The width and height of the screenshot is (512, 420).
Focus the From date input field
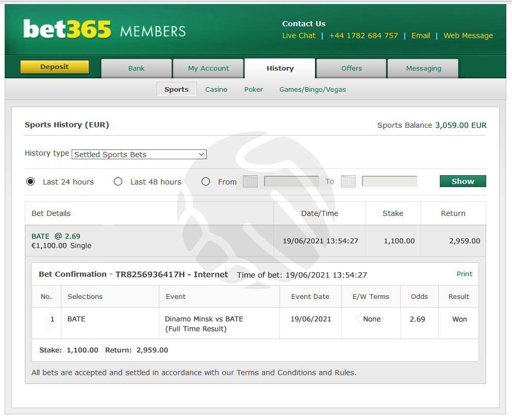click(292, 181)
